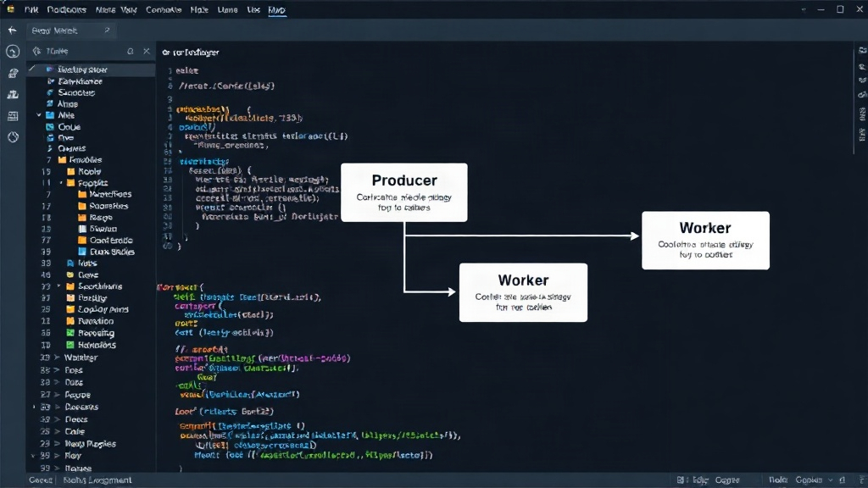Click the blue folder icon of the expanded 'Mile' row
Screen dimensions: 868x488
coord(50,115)
